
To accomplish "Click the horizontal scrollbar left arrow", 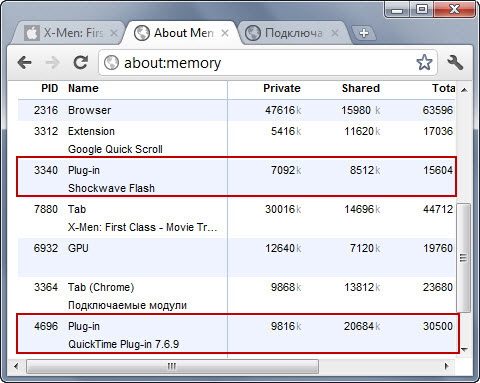I will pyautogui.click(x=16, y=366).
